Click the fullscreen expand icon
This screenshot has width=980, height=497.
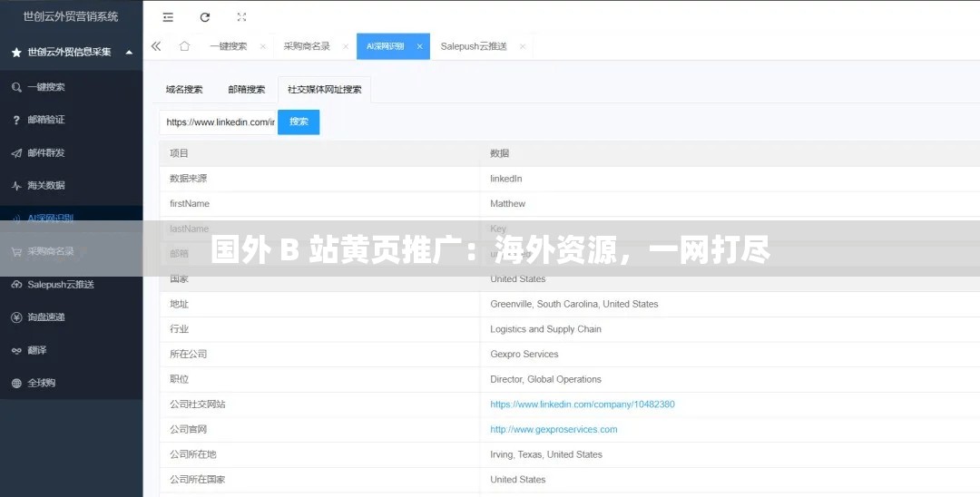click(241, 17)
